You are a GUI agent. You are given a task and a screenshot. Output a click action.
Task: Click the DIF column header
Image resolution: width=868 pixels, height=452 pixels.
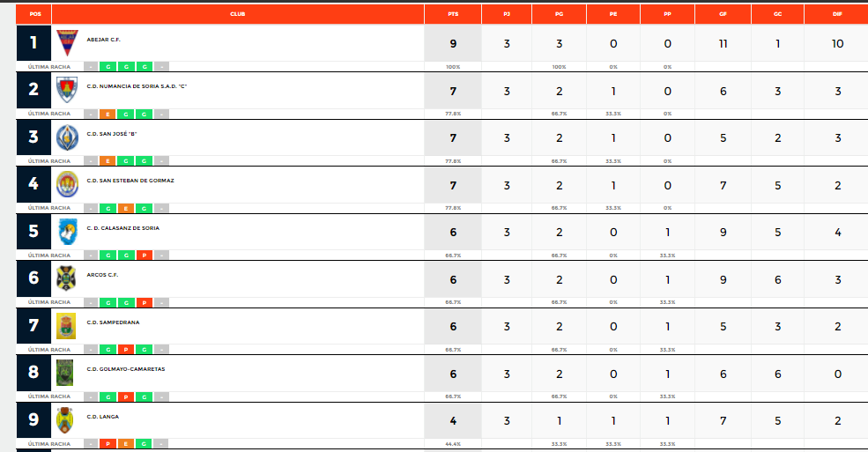pyautogui.click(x=837, y=14)
